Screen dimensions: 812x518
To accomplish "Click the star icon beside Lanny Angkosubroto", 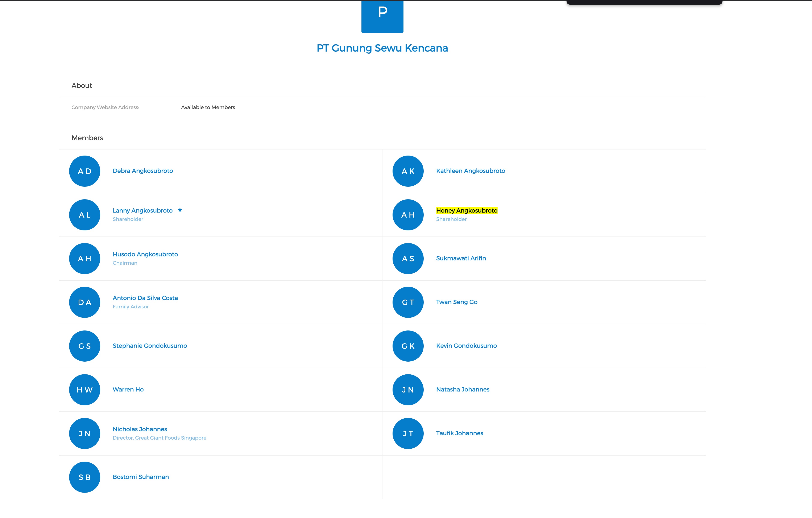I will 180,210.
